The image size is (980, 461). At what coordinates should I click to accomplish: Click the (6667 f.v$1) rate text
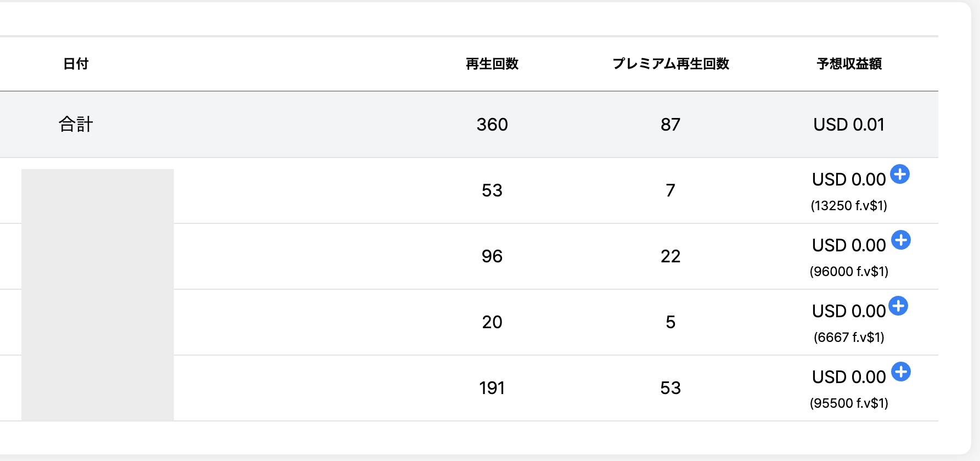click(849, 337)
